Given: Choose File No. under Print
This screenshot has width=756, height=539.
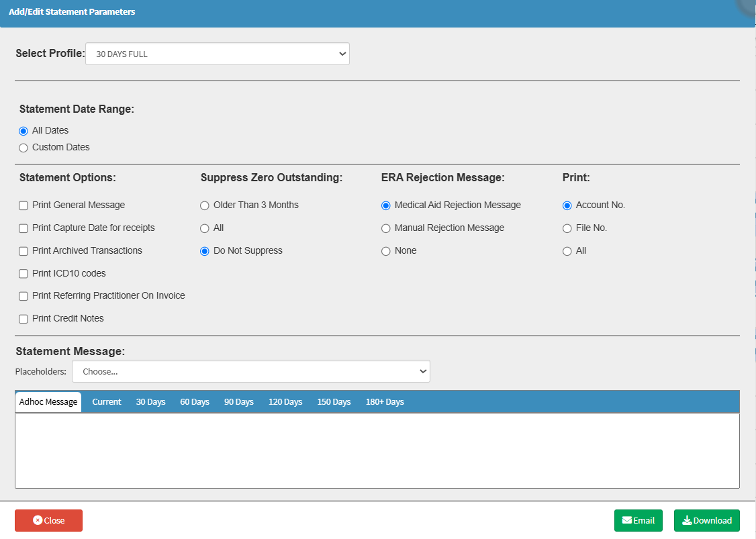Looking at the screenshot, I should coord(567,228).
